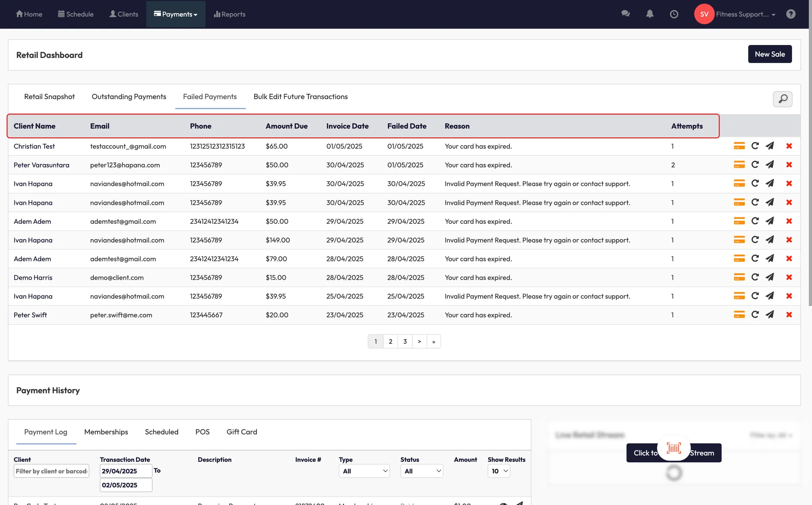Image resolution: width=812 pixels, height=505 pixels.
Task: Delete Peter Swift failed payment with red X
Action: tap(789, 315)
